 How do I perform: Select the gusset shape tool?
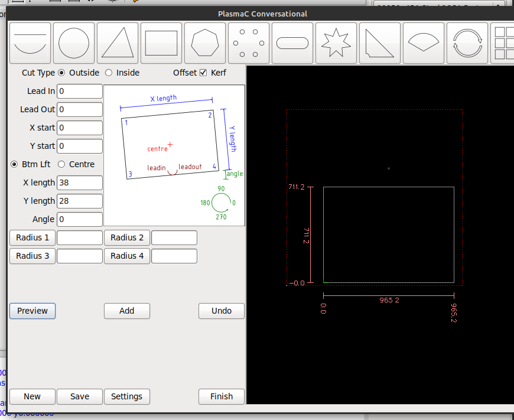[x=380, y=43]
